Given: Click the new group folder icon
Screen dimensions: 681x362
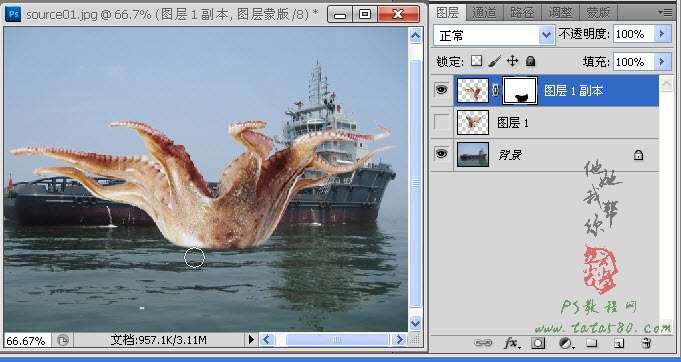Looking at the screenshot, I should pos(591,343).
